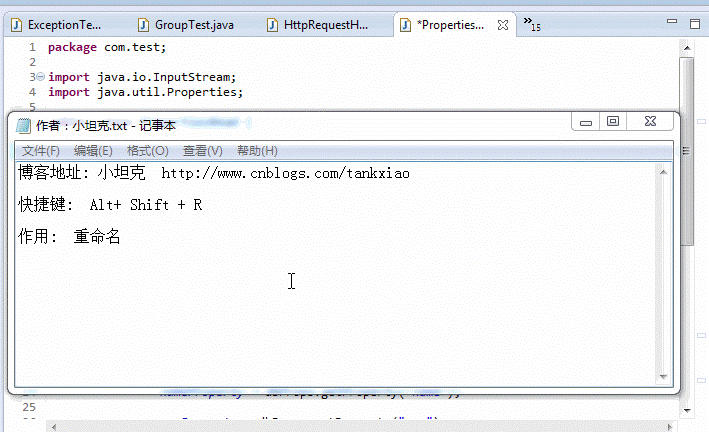Open the 查看(V) menu in Notepad
The width and height of the screenshot is (709, 432).
203,151
